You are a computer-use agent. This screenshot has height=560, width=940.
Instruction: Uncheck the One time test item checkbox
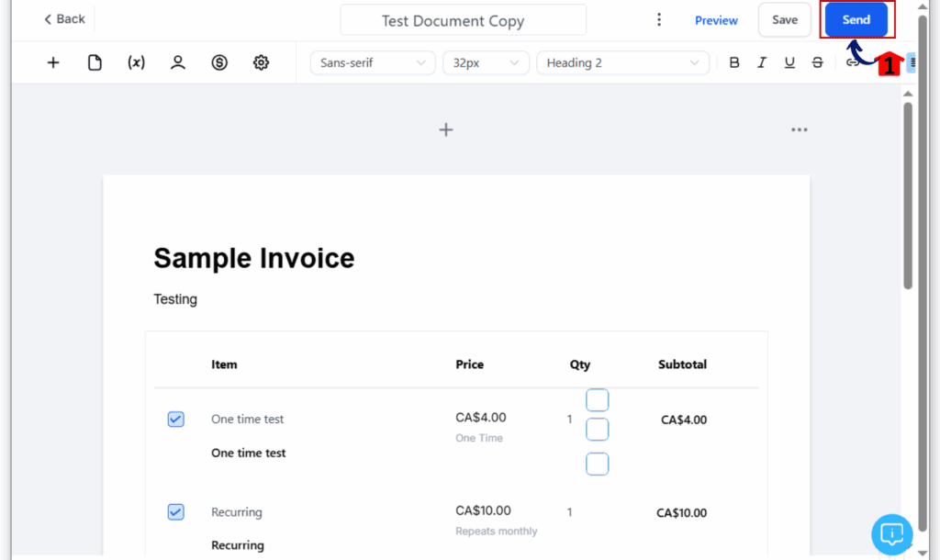pos(175,420)
